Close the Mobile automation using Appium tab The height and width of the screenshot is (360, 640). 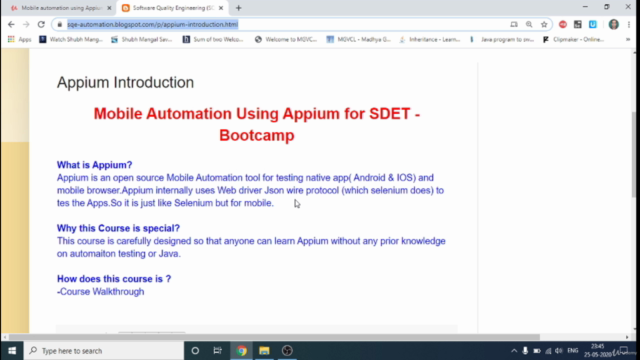(109, 8)
